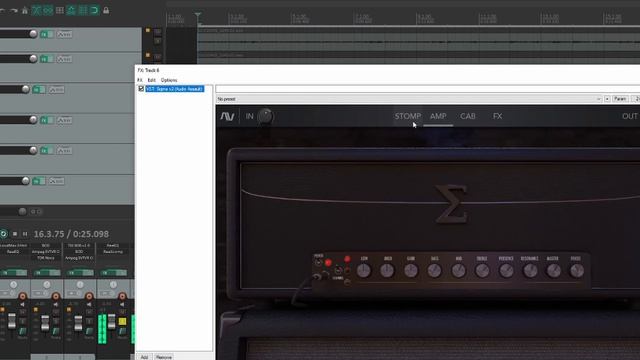Click the Add button in FX window

tap(144, 357)
